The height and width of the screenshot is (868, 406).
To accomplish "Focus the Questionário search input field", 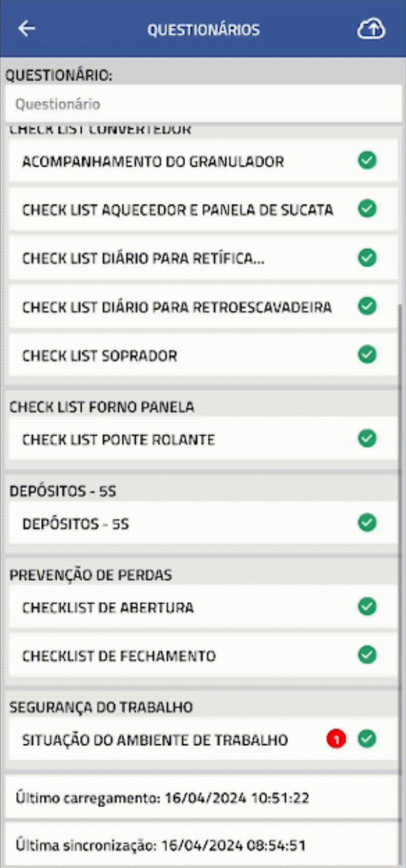I will [203, 104].
